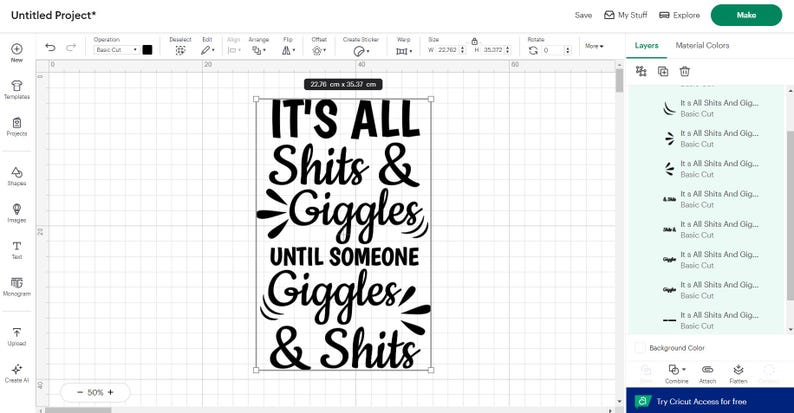This screenshot has width=794, height=413.
Task: Open the Flip dropdown
Action: point(288,50)
